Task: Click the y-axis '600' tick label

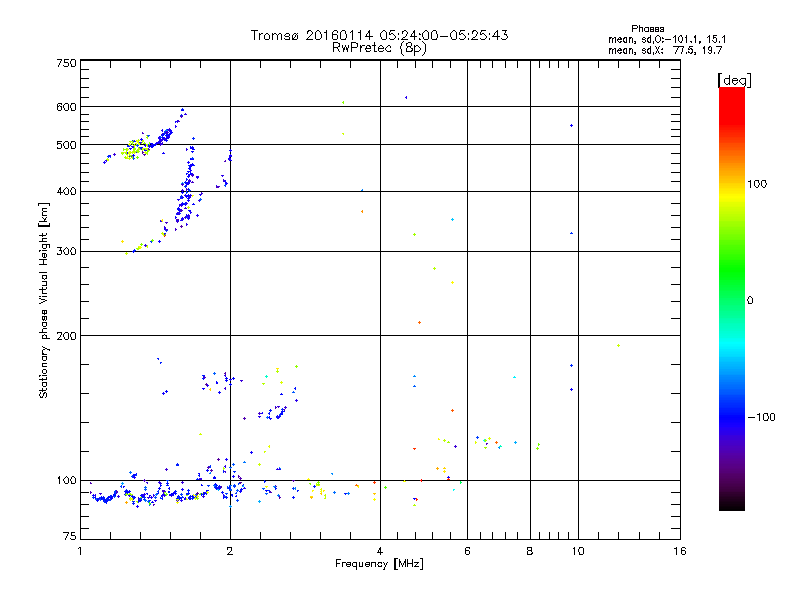Action: tap(67, 107)
